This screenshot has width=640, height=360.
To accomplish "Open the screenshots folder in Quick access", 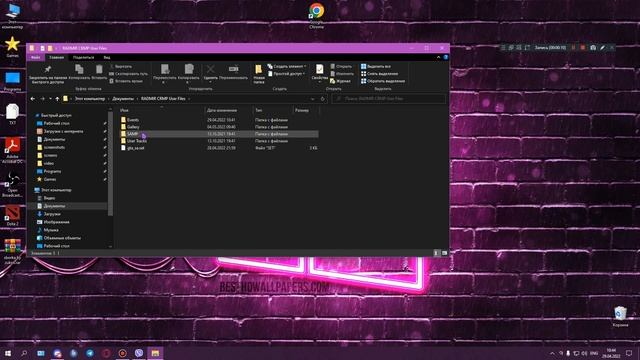I will (x=54, y=147).
